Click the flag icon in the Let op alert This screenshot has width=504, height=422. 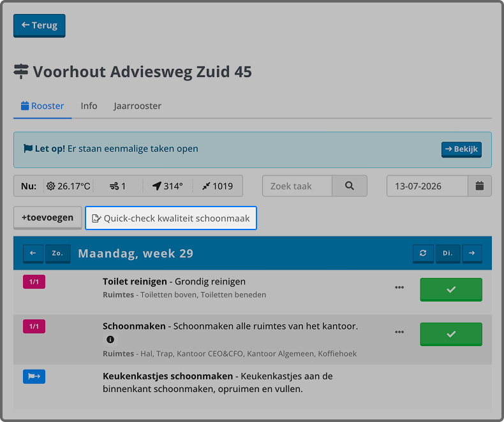28,149
